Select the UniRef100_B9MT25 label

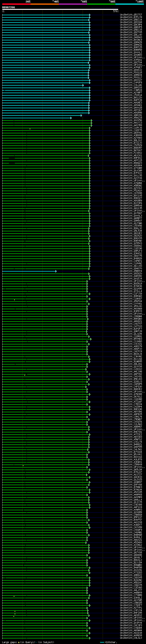point(131,47)
